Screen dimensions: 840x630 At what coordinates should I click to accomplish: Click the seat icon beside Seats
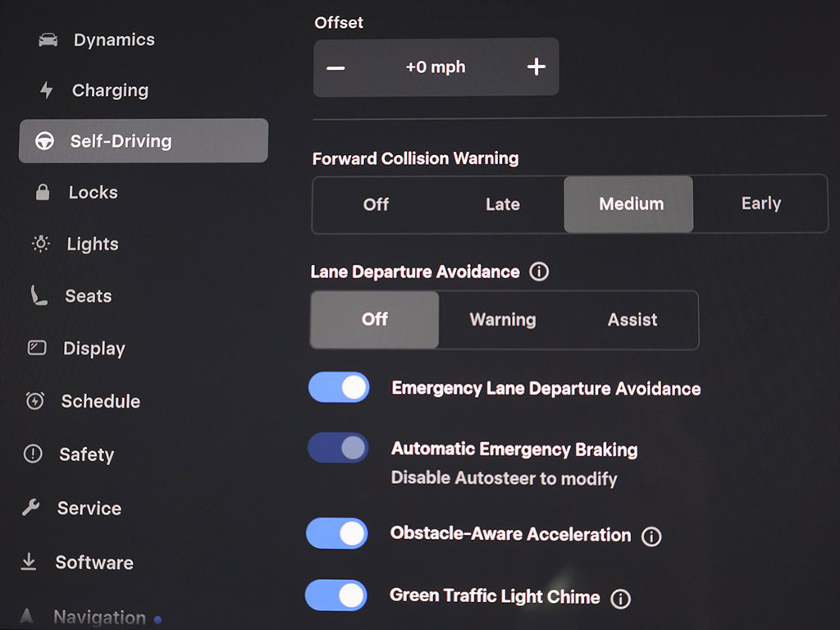39,295
